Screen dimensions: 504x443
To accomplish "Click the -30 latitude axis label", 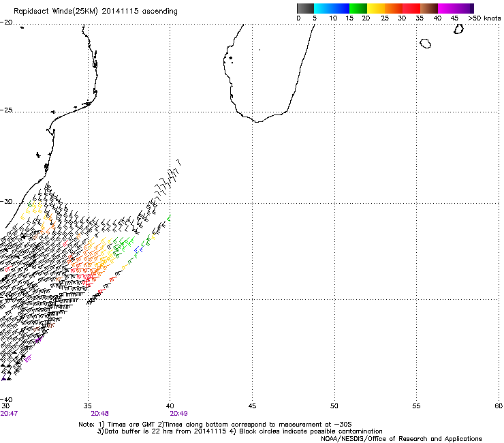I will tap(6, 201).
